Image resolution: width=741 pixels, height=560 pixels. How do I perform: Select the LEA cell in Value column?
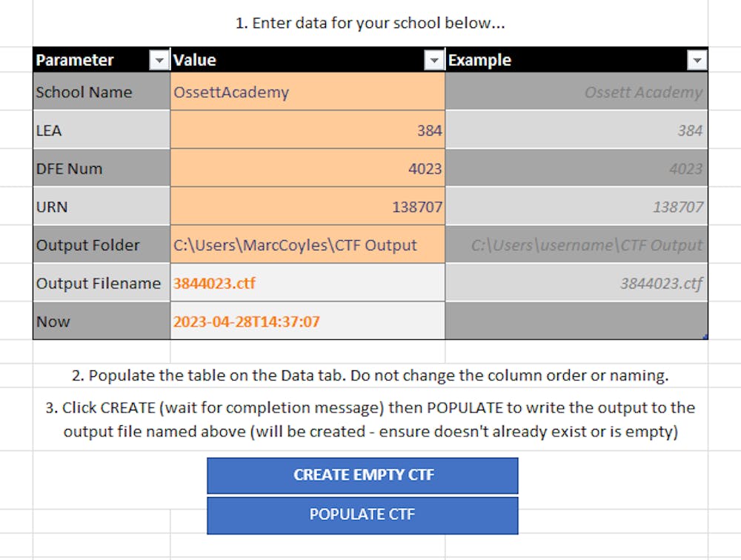(x=307, y=130)
